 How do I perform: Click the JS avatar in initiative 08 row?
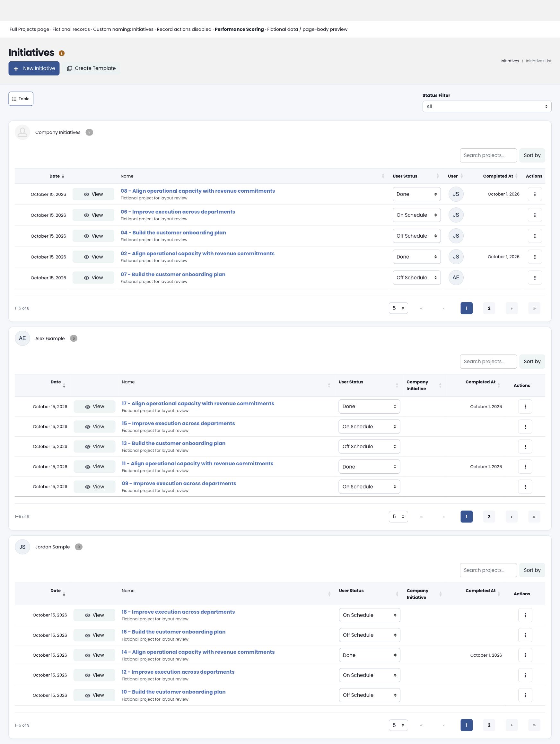(x=456, y=194)
